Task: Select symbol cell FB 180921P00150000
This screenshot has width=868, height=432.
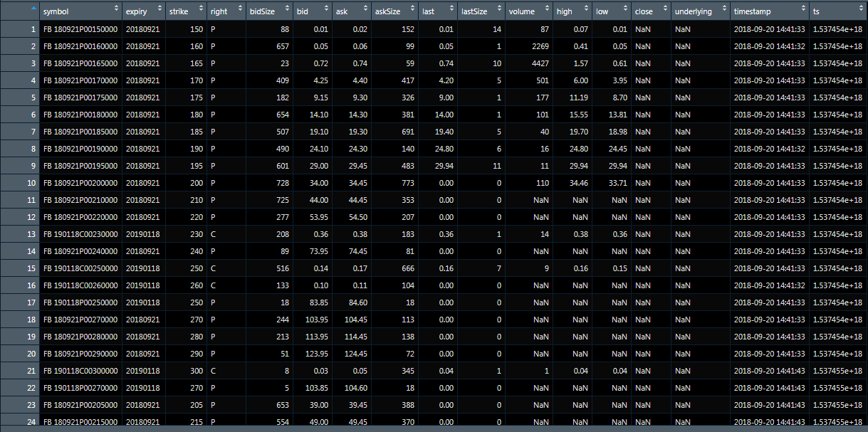Action: coord(80,29)
